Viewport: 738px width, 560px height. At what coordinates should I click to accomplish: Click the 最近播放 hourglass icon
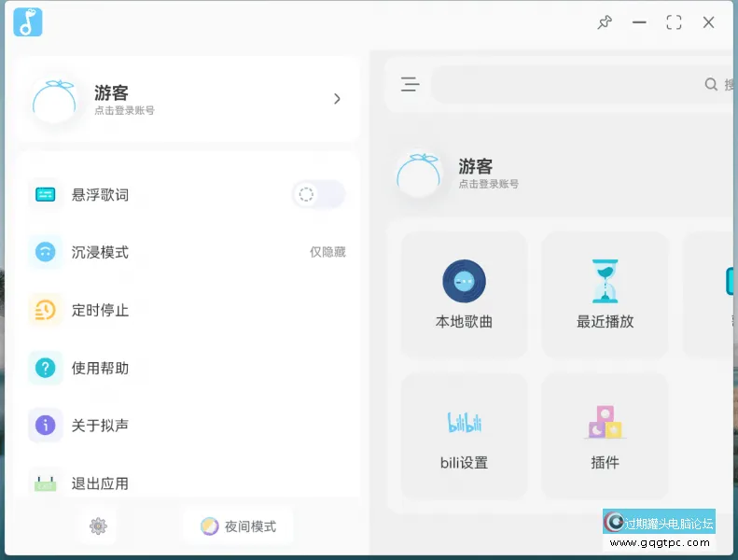pyautogui.click(x=606, y=281)
